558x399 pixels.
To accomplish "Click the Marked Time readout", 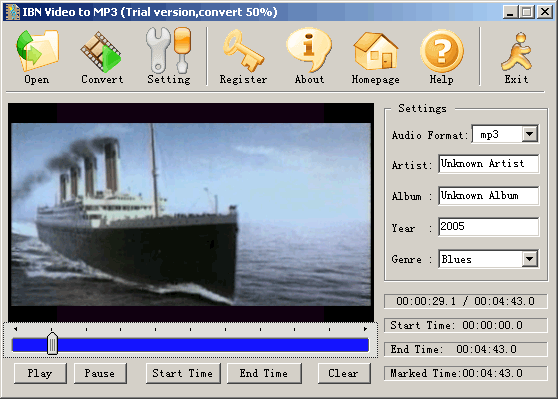I will [465, 373].
